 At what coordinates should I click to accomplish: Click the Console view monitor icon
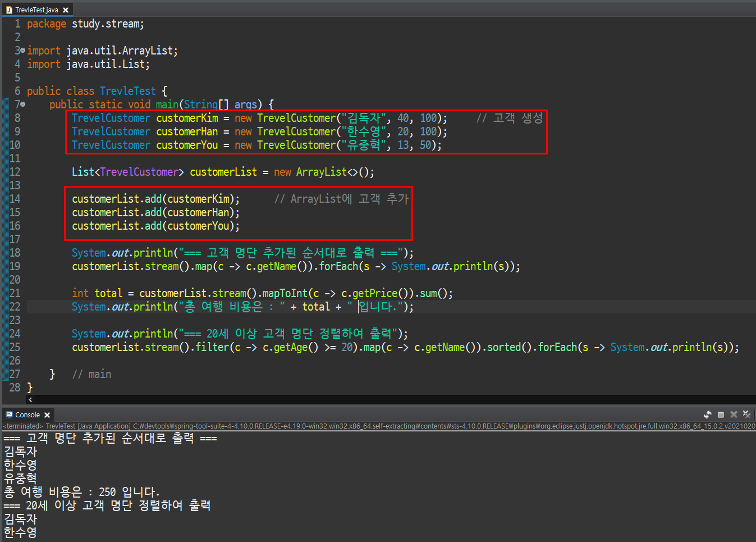click(x=9, y=415)
